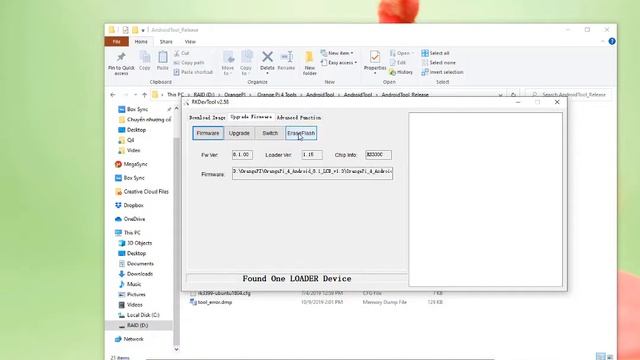Open the Download Image tab

click(207, 118)
